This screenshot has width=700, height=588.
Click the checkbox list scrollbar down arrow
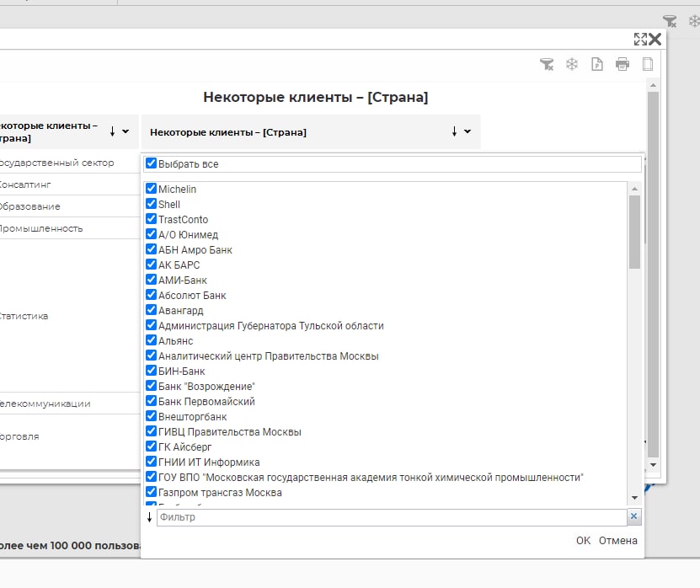pos(634,498)
